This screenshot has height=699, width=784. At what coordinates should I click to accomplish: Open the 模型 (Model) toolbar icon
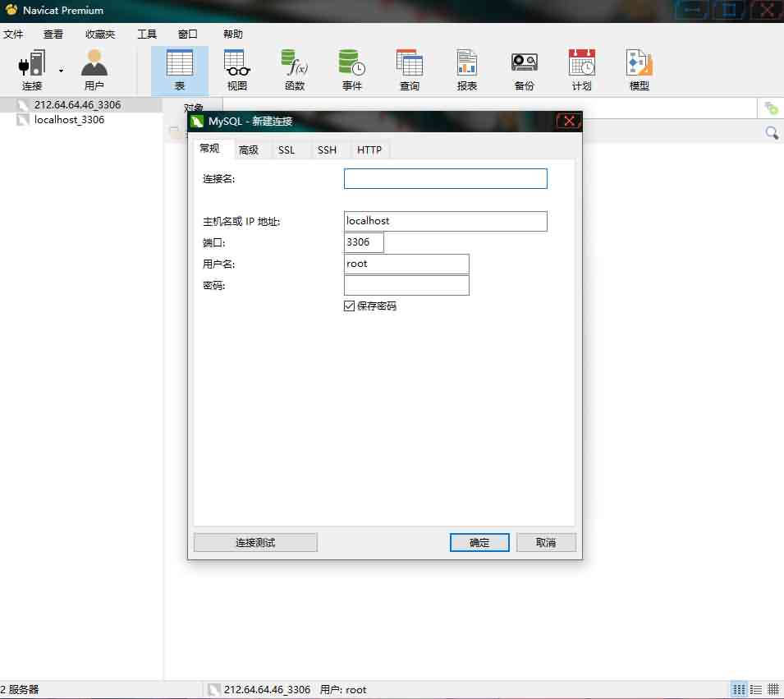point(639,70)
